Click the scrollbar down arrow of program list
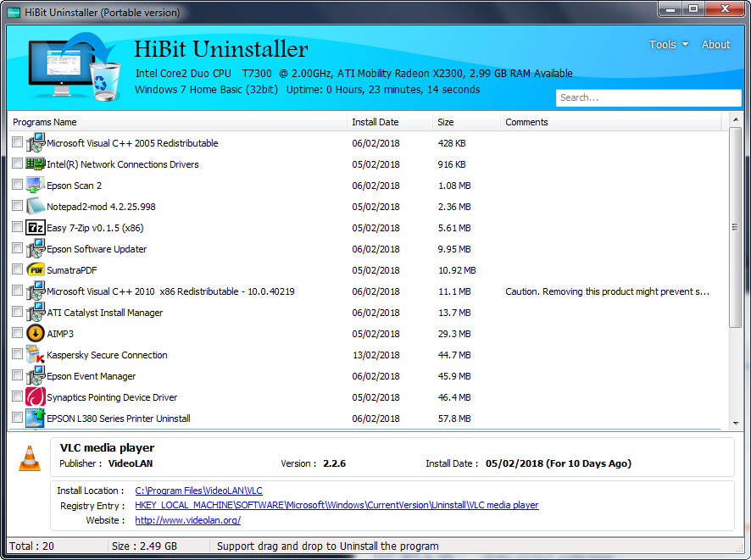Image resolution: width=751 pixels, height=560 pixels. (736, 424)
